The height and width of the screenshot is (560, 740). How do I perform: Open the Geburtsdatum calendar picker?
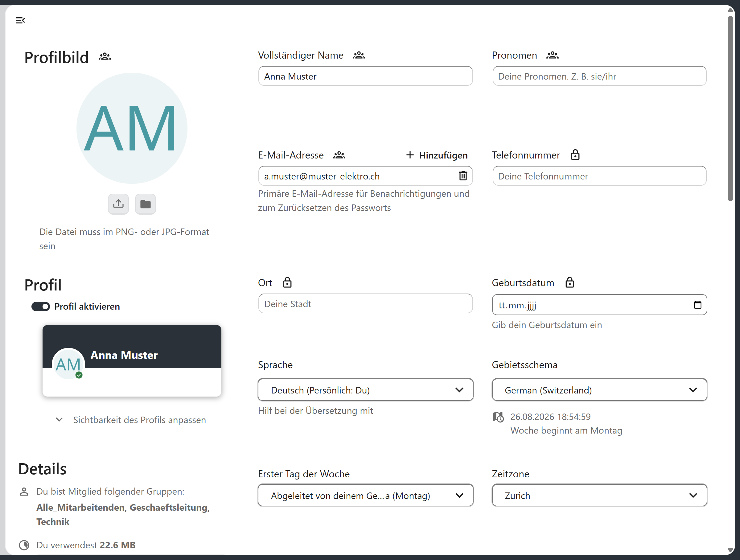(x=697, y=305)
